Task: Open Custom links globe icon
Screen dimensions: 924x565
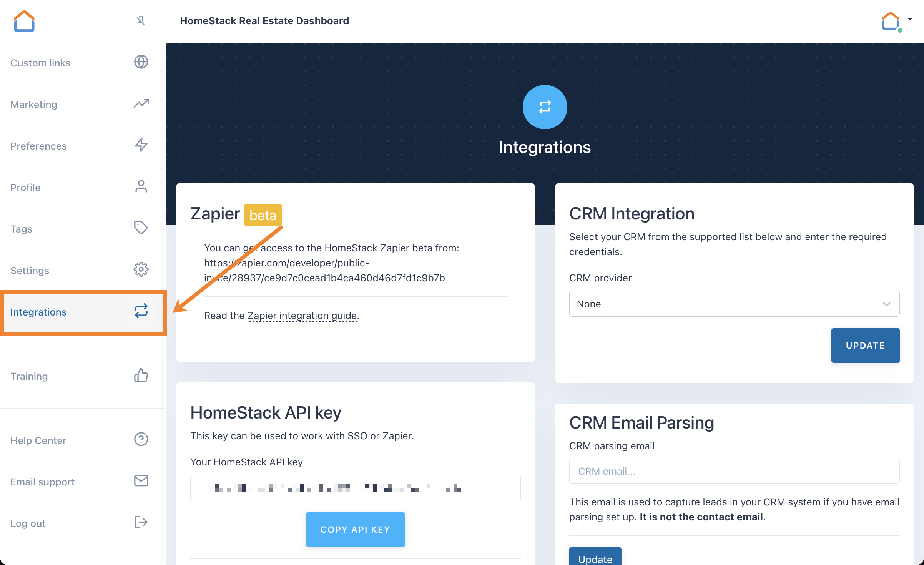Action: coord(141,62)
